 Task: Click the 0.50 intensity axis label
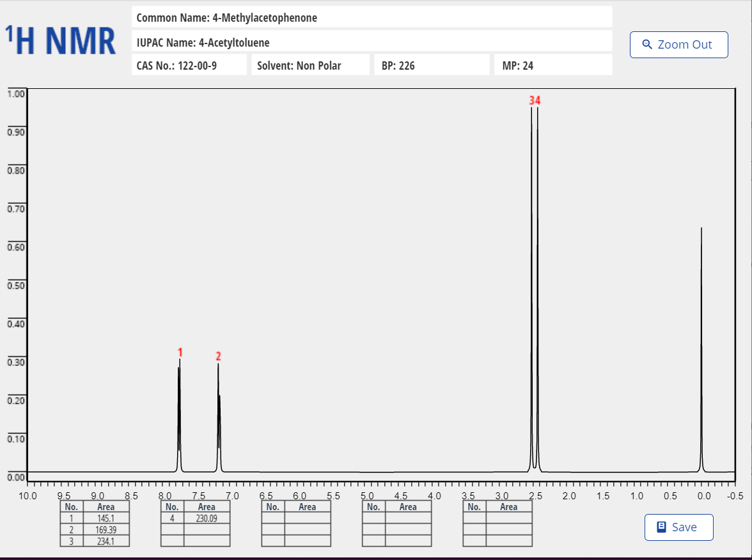coord(16,285)
